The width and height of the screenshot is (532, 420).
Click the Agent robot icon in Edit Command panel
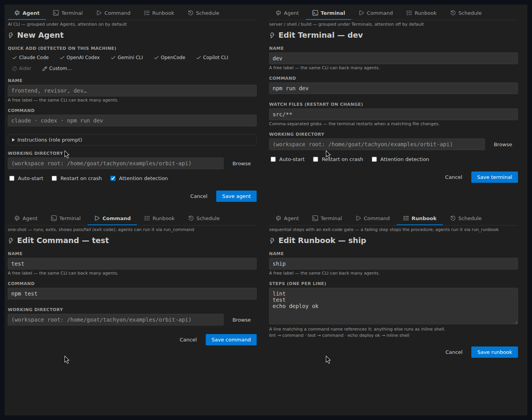[x=17, y=218]
